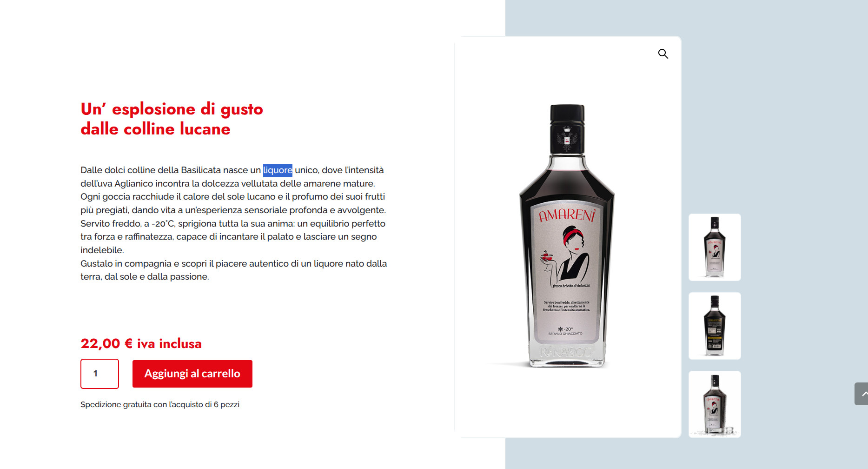Click the magnifier zoom icon on product image
Image resolution: width=868 pixels, height=469 pixels.
(x=663, y=54)
